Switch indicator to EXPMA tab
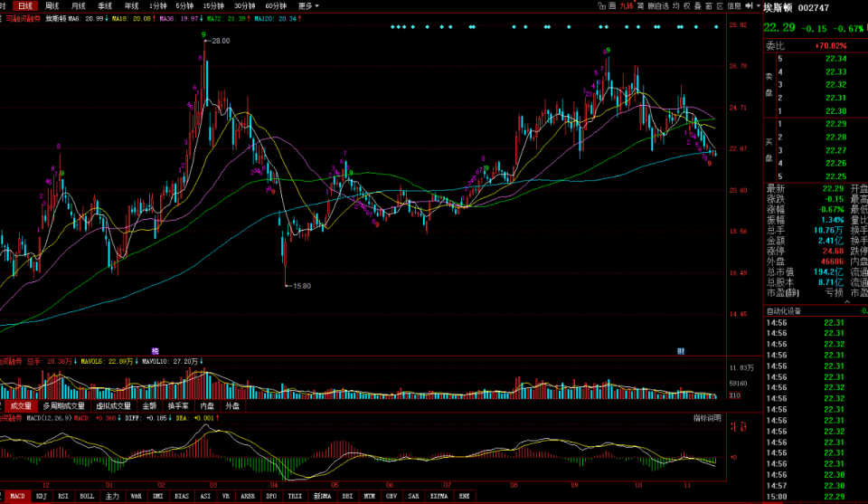This screenshot has width=868, height=504. tap(439, 496)
